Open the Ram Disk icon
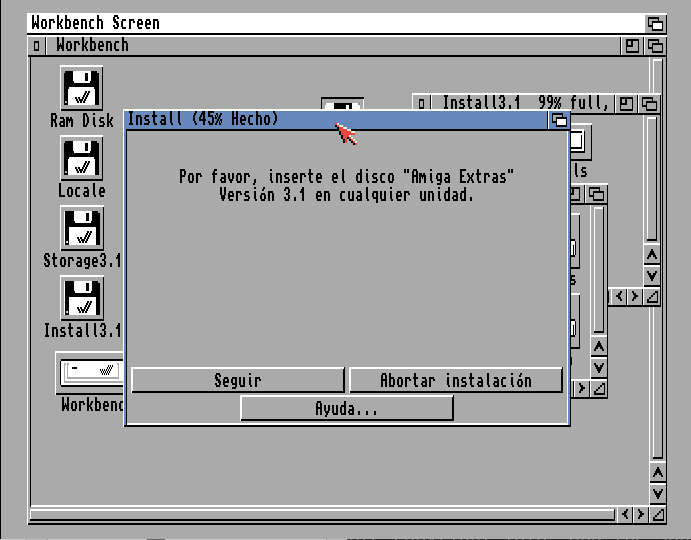This screenshot has height=540, width=691. coord(81,89)
